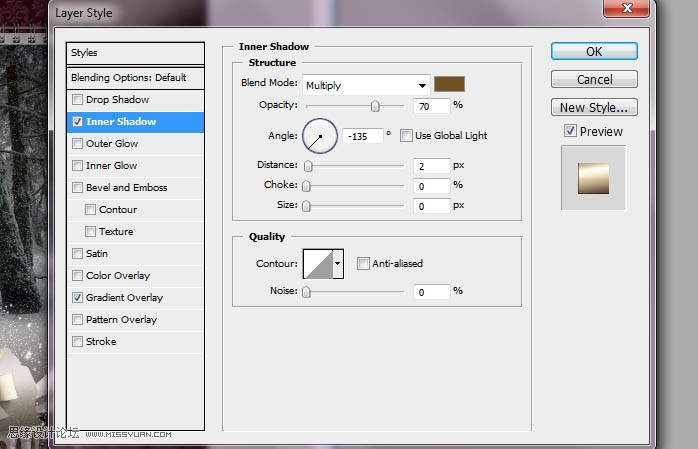Image resolution: width=698 pixels, height=449 pixels.
Task: Uncheck the Preview checkbox
Action: click(x=570, y=131)
